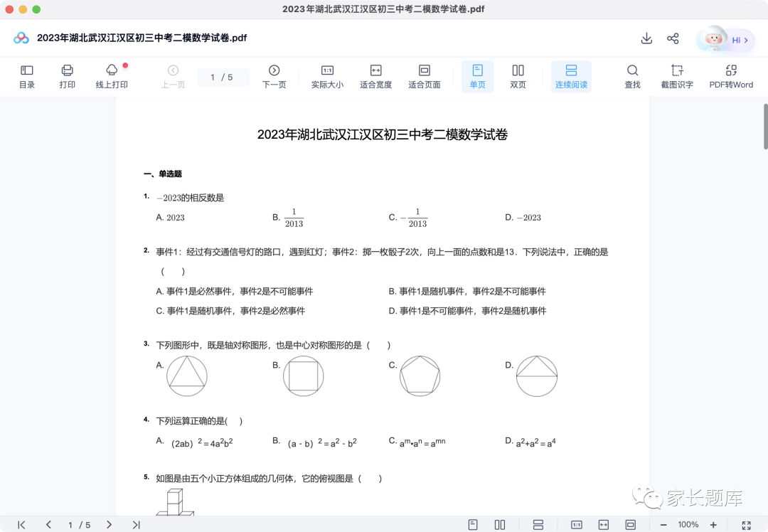Select double page icon in bottom bar
Image resolution: width=768 pixels, height=532 pixels.
500,525
